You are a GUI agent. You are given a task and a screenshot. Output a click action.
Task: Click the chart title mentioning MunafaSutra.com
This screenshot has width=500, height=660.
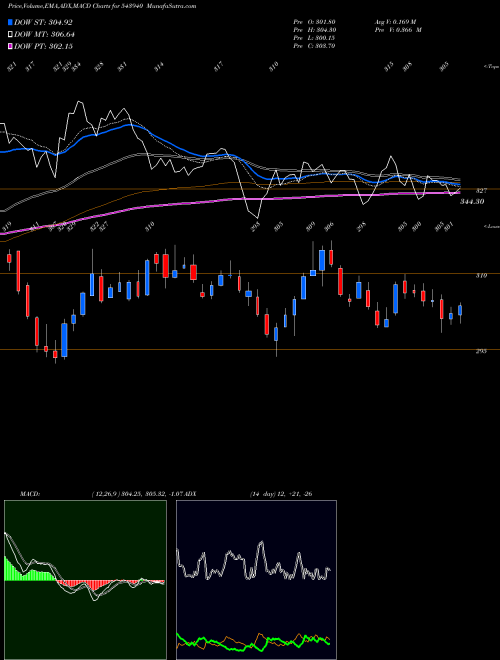pyautogui.click(x=102, y=6)
